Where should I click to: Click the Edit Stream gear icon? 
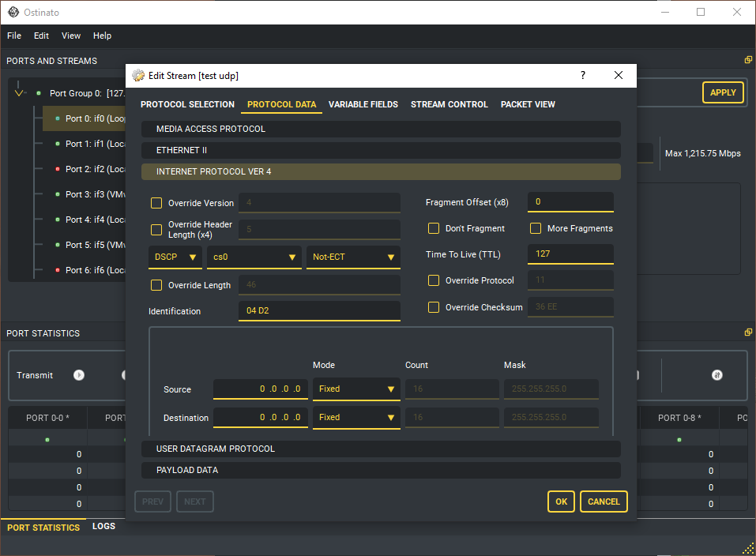(139, 76)
